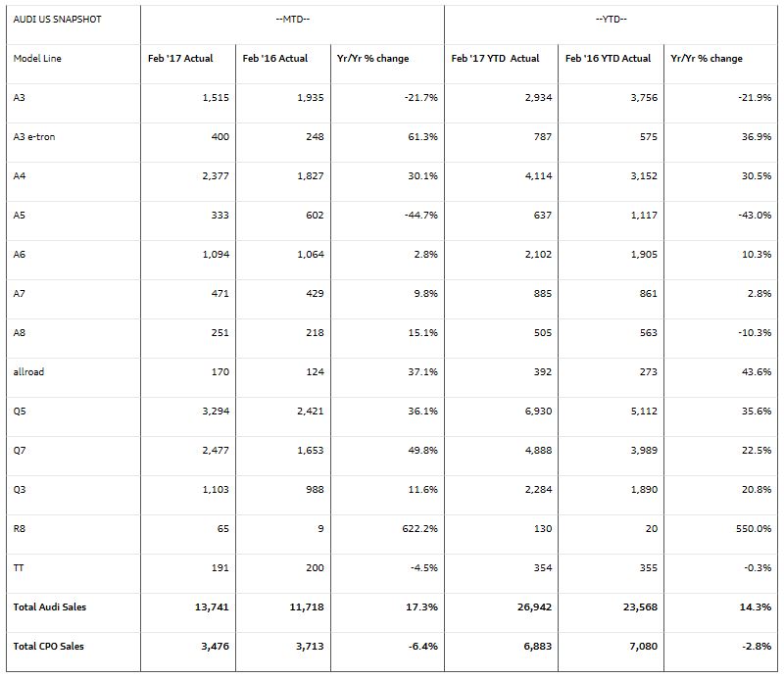Click the AUDI US SNAPSHOT header cell
Viewport: 784px width, 679px height.
(x=57, y=19)
